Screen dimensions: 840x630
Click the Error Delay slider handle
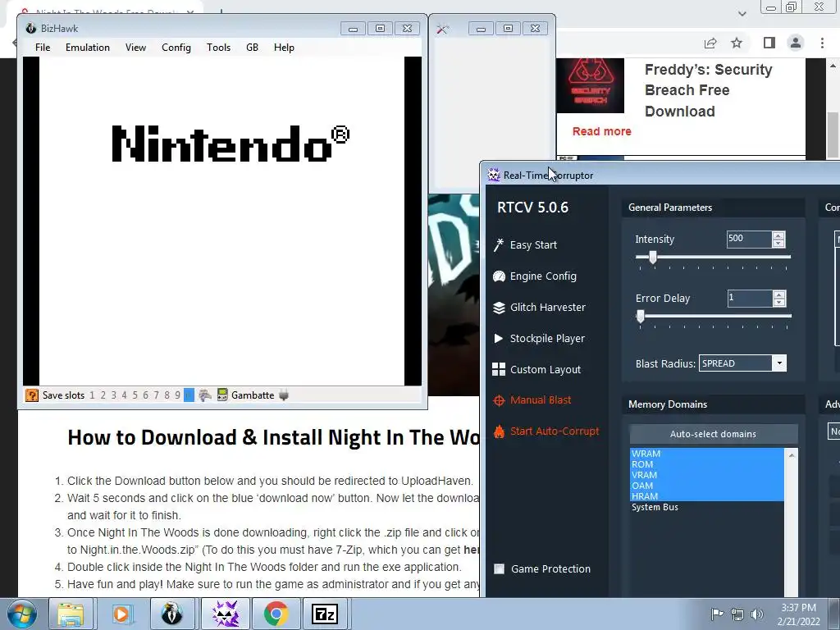coord(640,316)
